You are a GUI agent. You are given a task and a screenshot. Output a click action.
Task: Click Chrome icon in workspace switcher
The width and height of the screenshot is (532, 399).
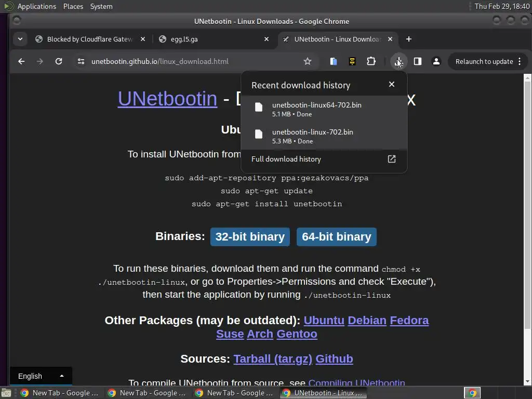click(x=472, y=393)
